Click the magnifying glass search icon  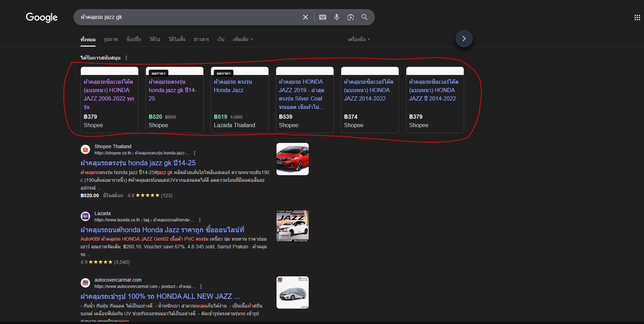pos(364,17)
